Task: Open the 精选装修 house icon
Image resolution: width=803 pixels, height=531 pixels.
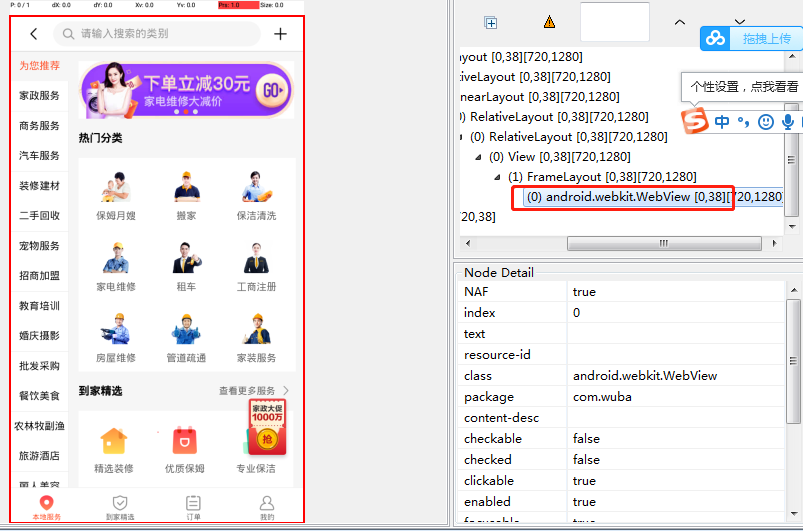Action: [x=114, y=441]
